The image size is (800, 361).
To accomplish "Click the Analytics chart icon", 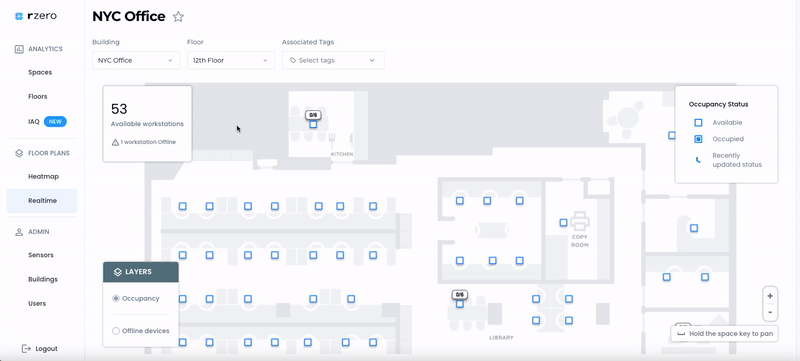I will coord(19,49).
